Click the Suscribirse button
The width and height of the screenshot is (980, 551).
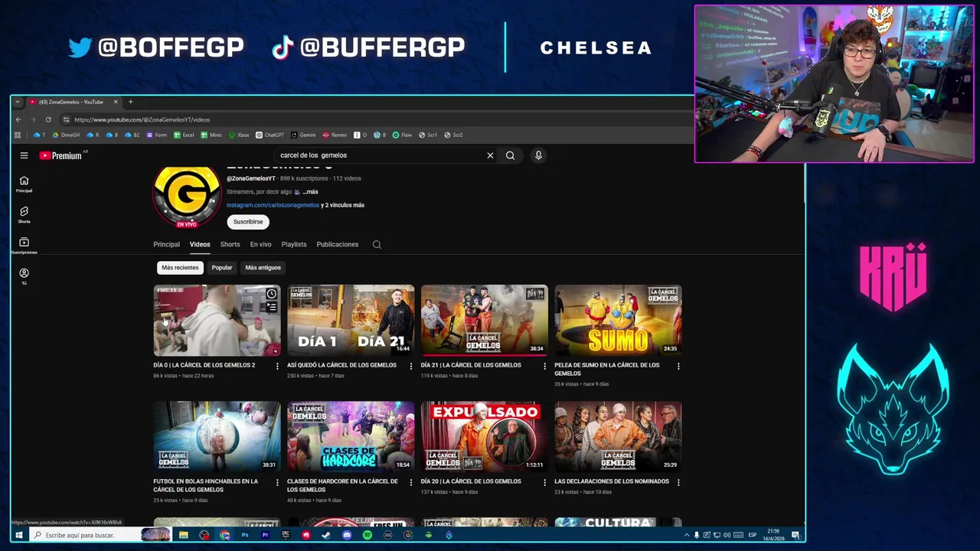coord(248,222)
